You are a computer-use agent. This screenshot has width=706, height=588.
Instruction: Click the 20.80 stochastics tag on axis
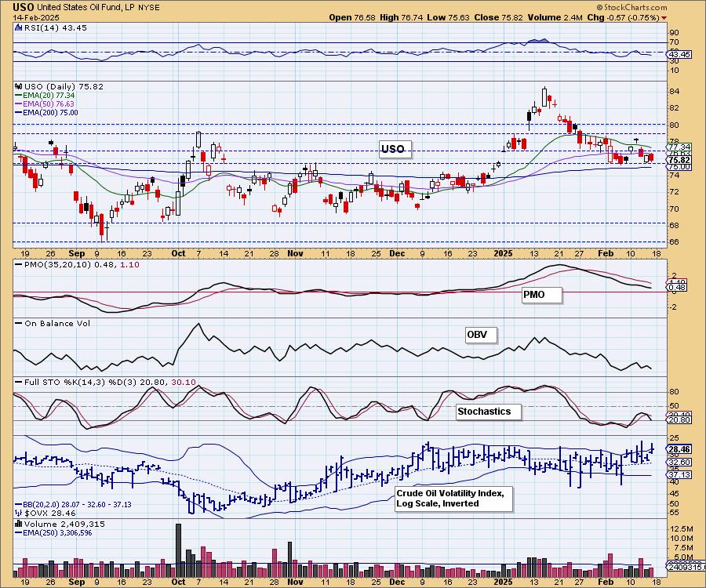(x=679, y=419)
